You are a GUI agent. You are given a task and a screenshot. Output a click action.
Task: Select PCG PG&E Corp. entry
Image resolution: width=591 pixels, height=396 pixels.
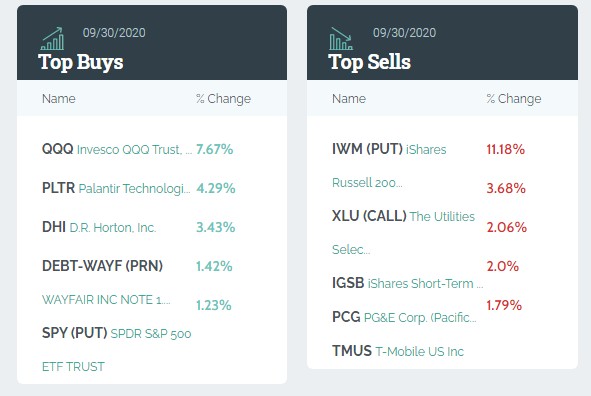coord(404,317)
